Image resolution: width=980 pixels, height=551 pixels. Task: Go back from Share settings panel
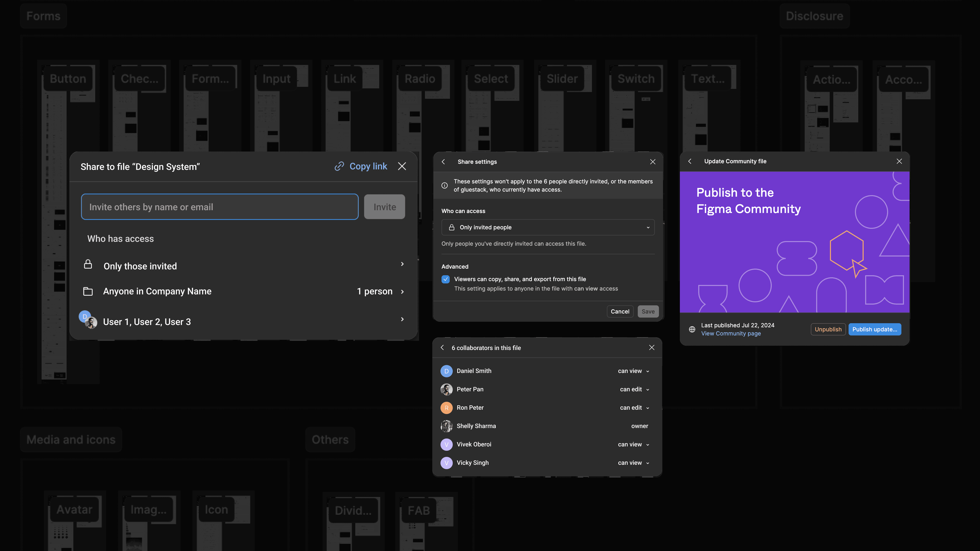tap(443, 162)
